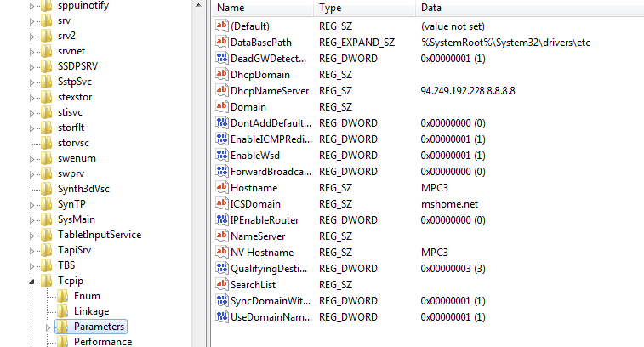Click the TabletInputService folder icon

click(47, 235)
